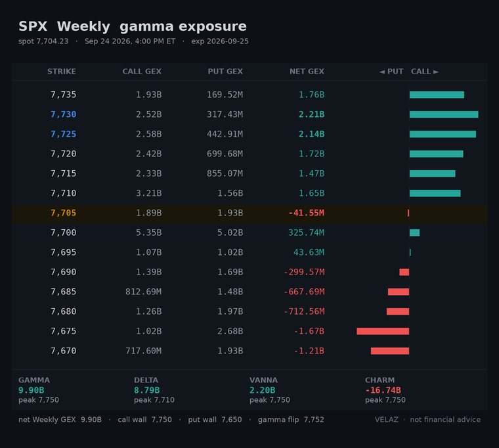
Task: Click put GEX value 5.02B
Action: 230,233
